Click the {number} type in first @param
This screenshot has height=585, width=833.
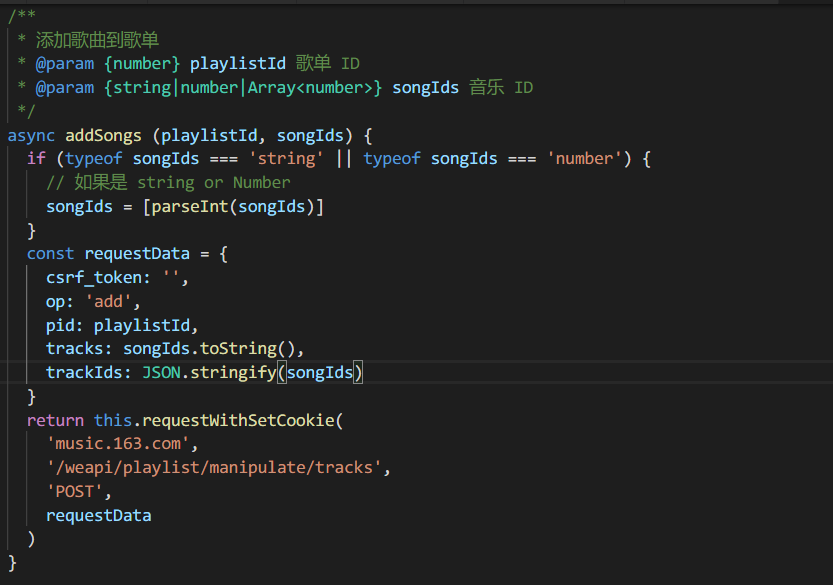[142, 64]
